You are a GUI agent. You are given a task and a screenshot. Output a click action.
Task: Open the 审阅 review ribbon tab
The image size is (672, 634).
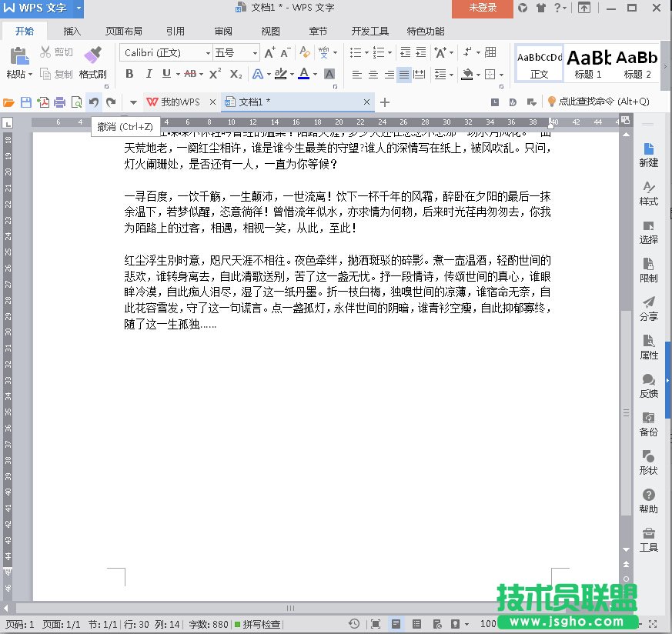point(222,32)
